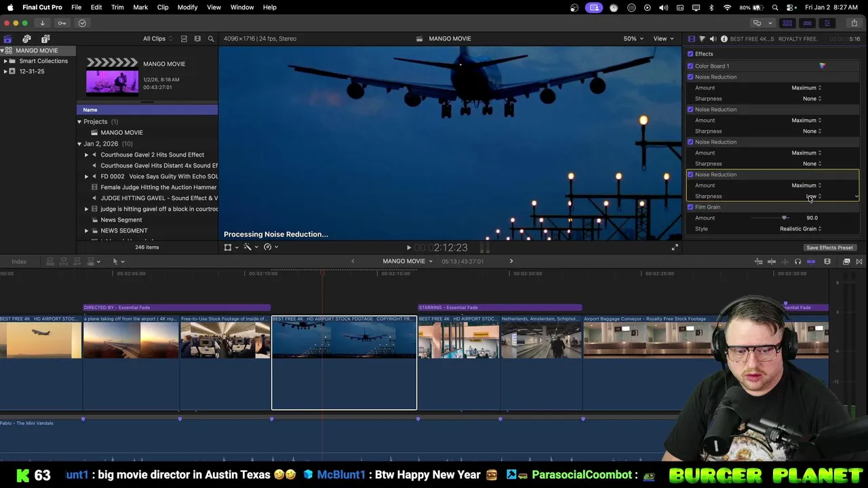Open the Window menu
Viewport: 868px width, 488px height.
[x=242, y=7]
